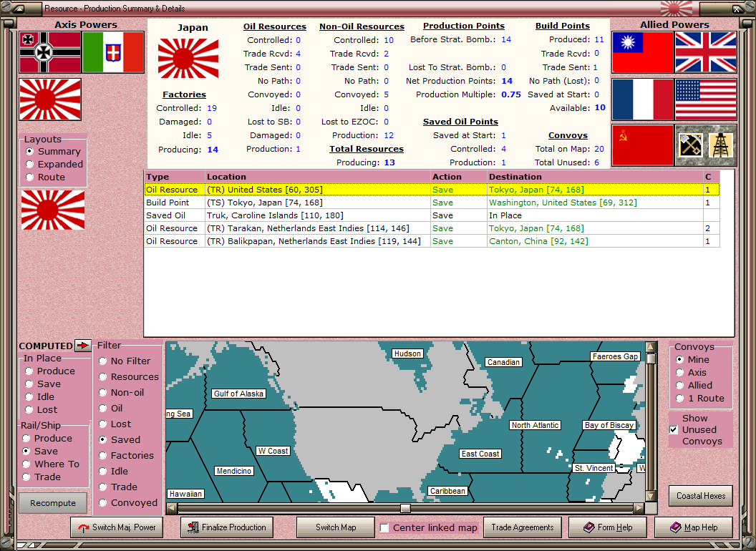This screenshot has height=551, width=756.
Task: Click the Recompute button
Action: pyautogui.click(x=52, y=502)
